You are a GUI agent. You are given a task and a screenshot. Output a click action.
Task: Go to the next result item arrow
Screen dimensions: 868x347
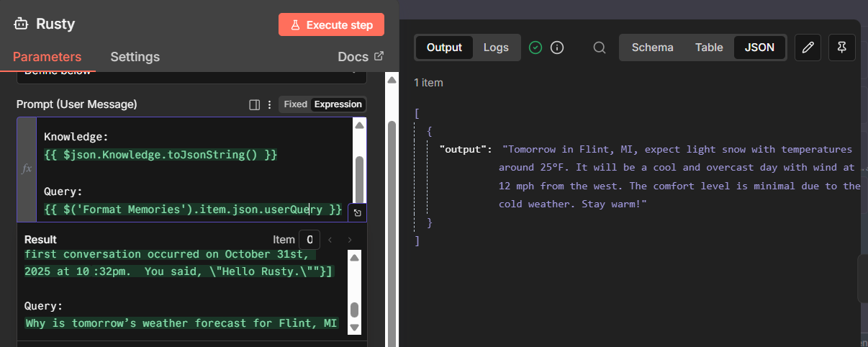350,240
